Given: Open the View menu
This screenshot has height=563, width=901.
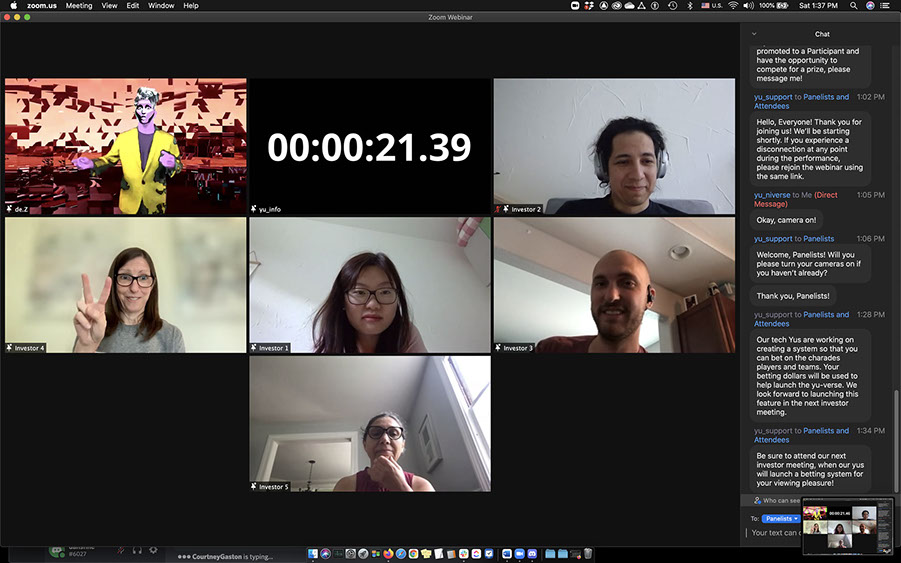Looking at the screenshot, I should click(x=109, y=6).
